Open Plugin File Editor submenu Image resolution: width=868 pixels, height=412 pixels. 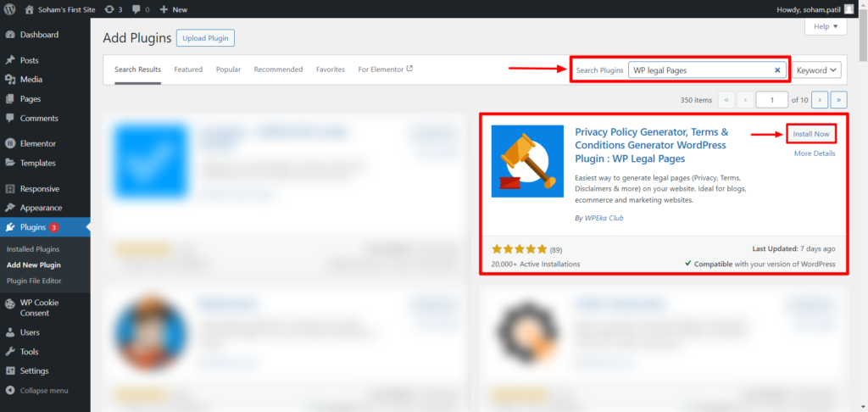pos(34,281)
